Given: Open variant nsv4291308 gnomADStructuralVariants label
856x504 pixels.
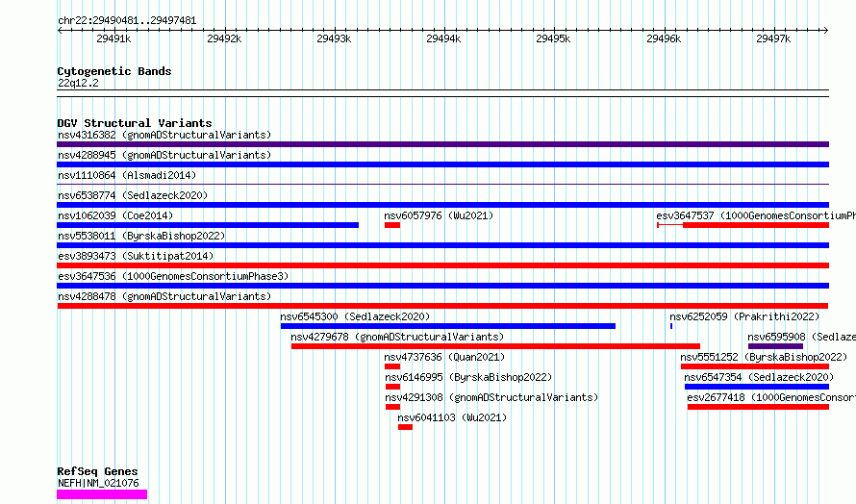Looking at the screenshot, I should [491, 397].
